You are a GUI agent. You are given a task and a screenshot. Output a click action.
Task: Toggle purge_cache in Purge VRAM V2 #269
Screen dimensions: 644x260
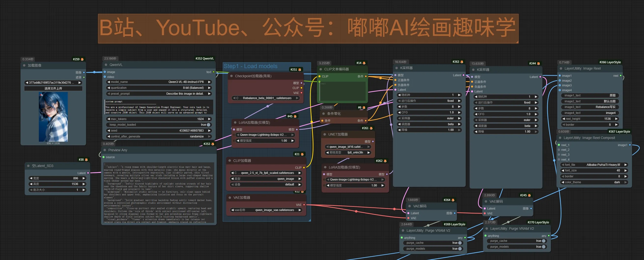pos(460,243)
